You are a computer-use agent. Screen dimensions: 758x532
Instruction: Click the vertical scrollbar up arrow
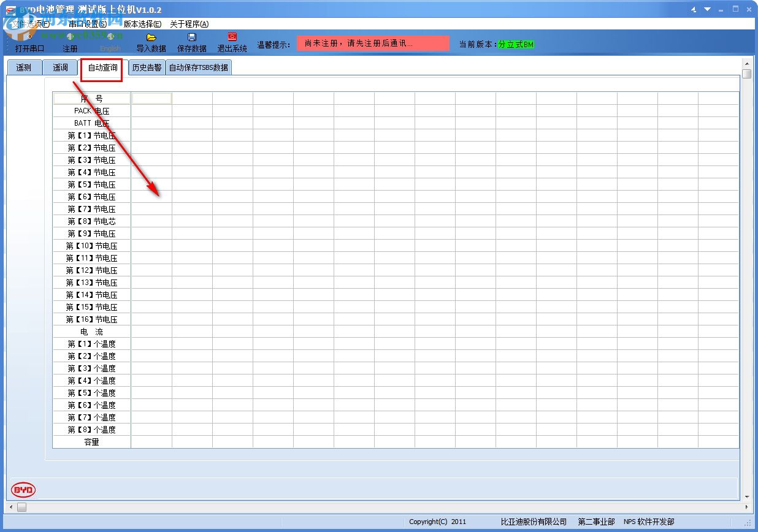coord(747,63)
